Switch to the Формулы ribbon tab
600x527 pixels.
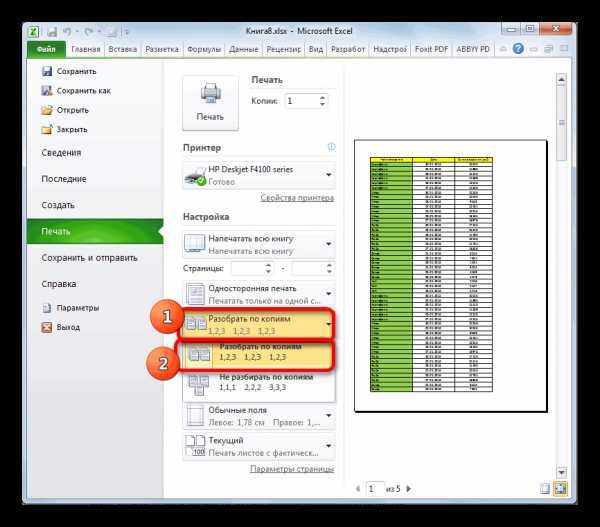pyautogui.click(x=204, y=49)
